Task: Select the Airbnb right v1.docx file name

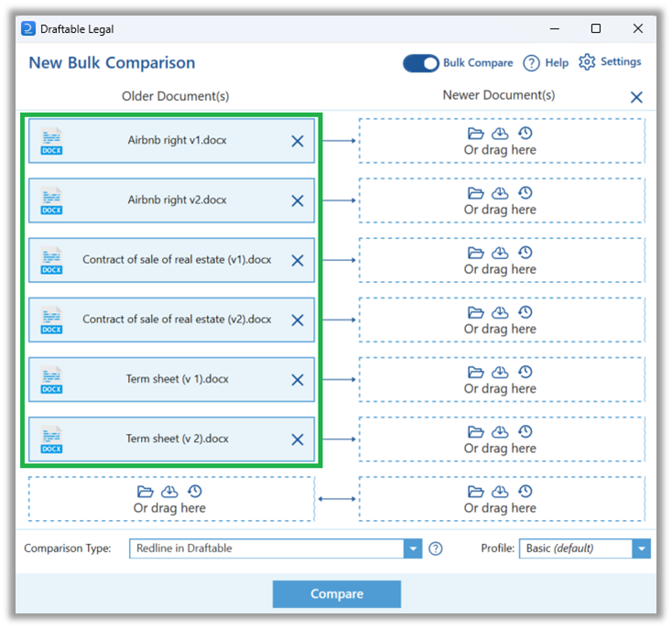Action: [177, 140]
